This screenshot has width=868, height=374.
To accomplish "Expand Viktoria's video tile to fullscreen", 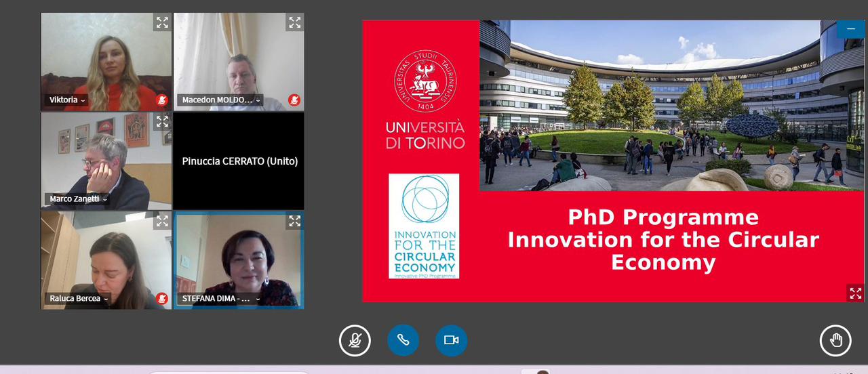I will [162, 22].
